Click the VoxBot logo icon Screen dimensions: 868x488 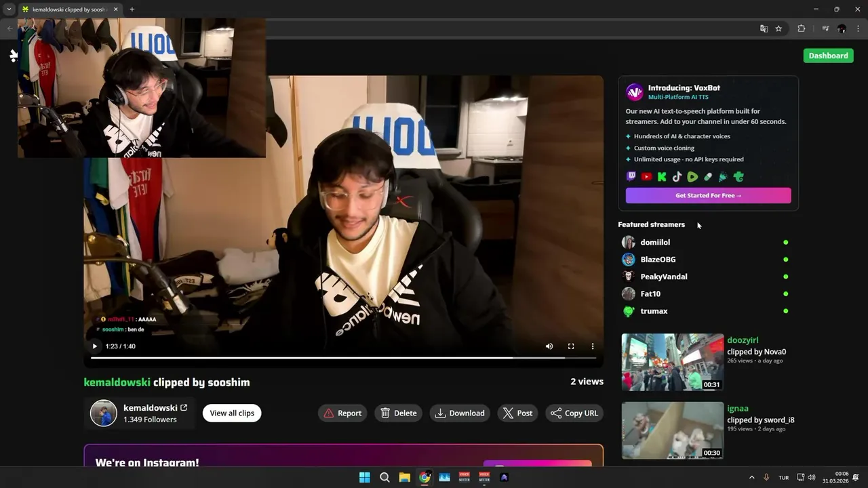click(x=635, y=92)
